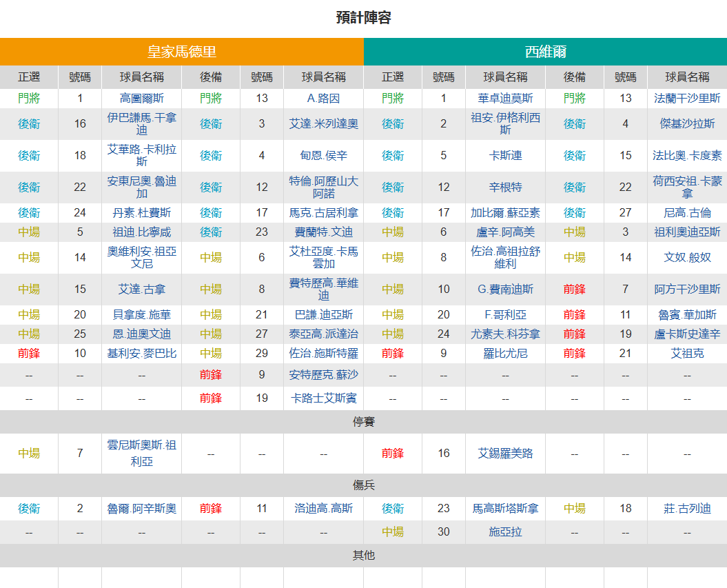This screenshot has height=588, width=727.
Task: Select substitute goalkeeper 法蘭干沙里斯
Action: 687,99
